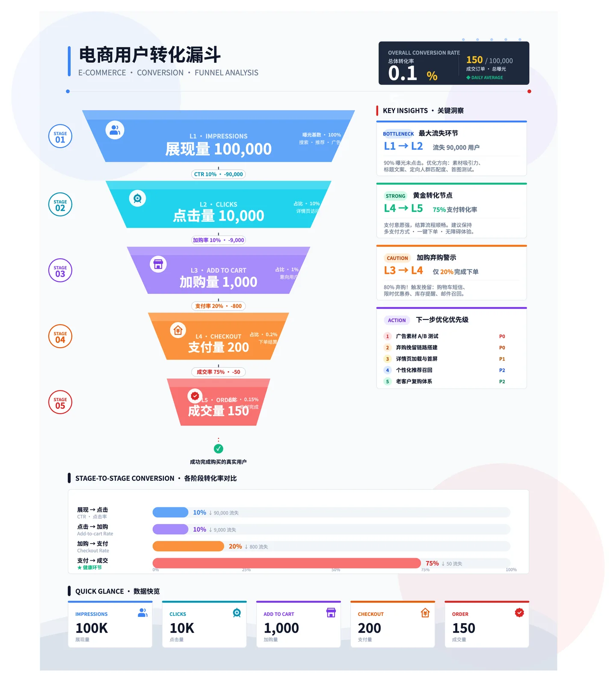Click the BOTTLENECK tag in Key Insights
The width and height of the screenshot is (616, 683).
coord(398,134)
